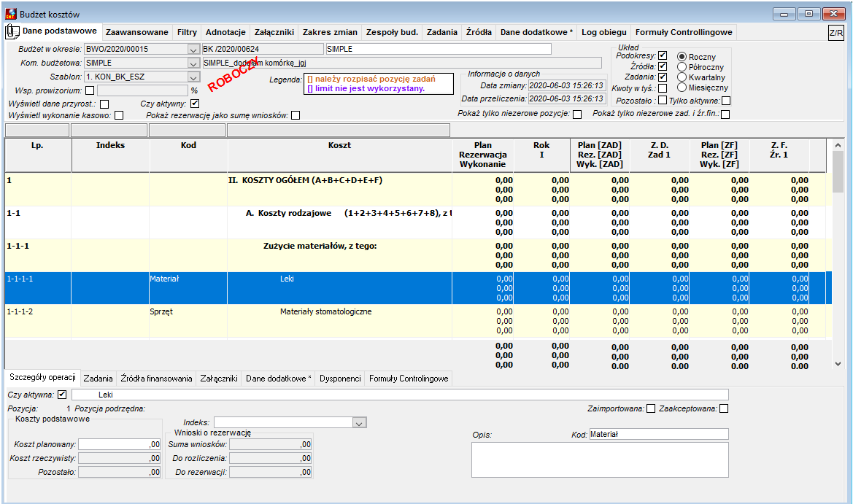Check the Zaimportowana checkbox
This screenshot has height=504, width=853.
[651, 408]
